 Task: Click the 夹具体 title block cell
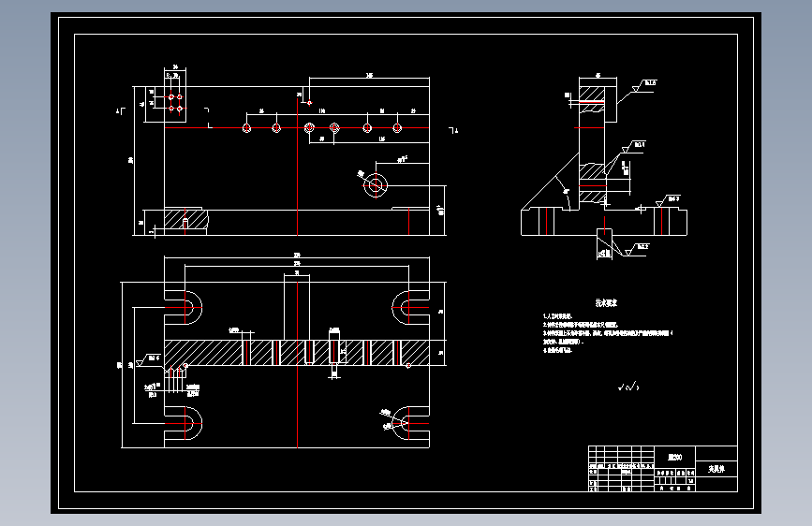pos(716,469)
